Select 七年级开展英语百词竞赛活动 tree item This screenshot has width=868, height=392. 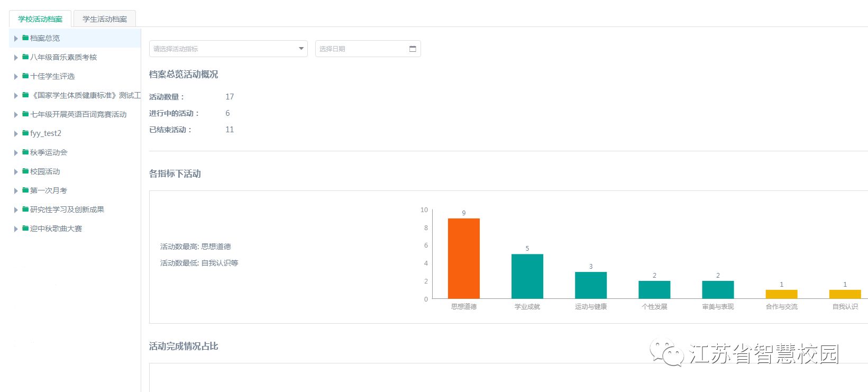78,114
